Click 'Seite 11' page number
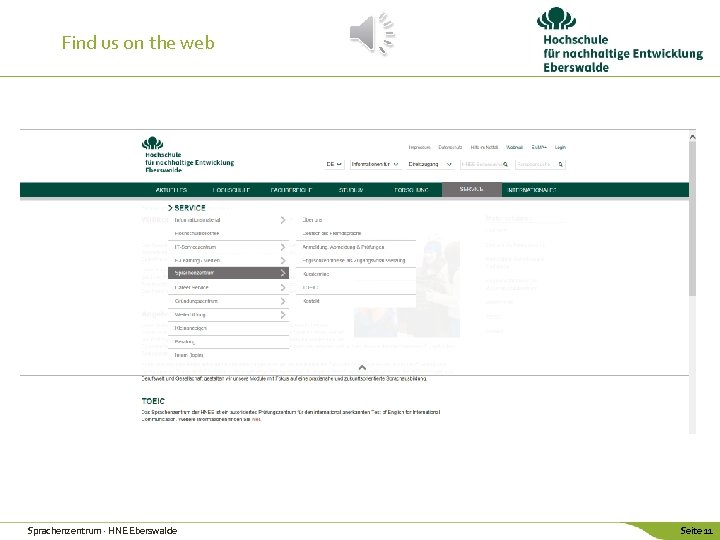 coord(696,531)
